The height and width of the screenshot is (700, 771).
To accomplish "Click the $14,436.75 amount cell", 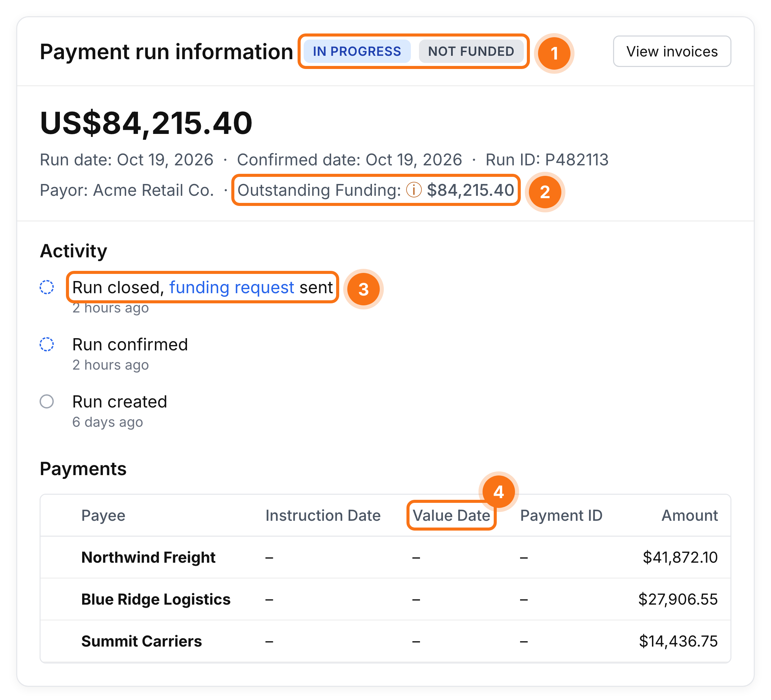I will point(678,641).
